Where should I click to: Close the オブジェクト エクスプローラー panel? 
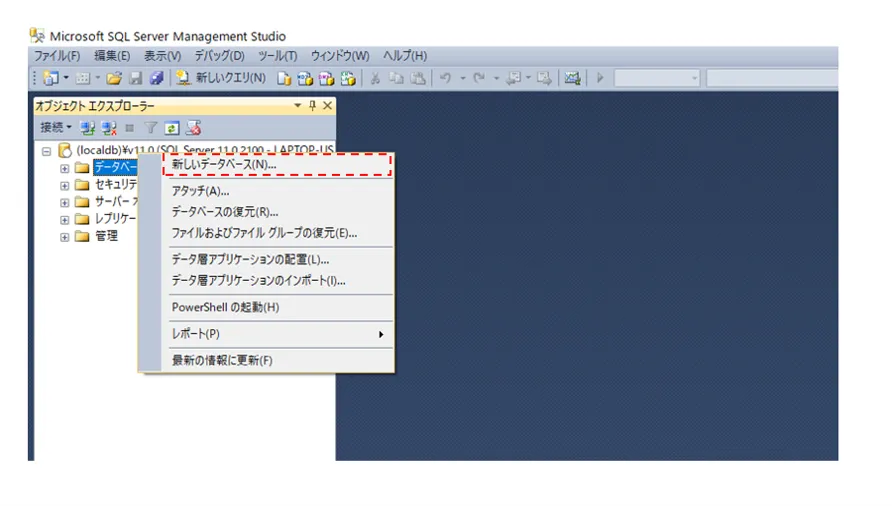[327, 105]
